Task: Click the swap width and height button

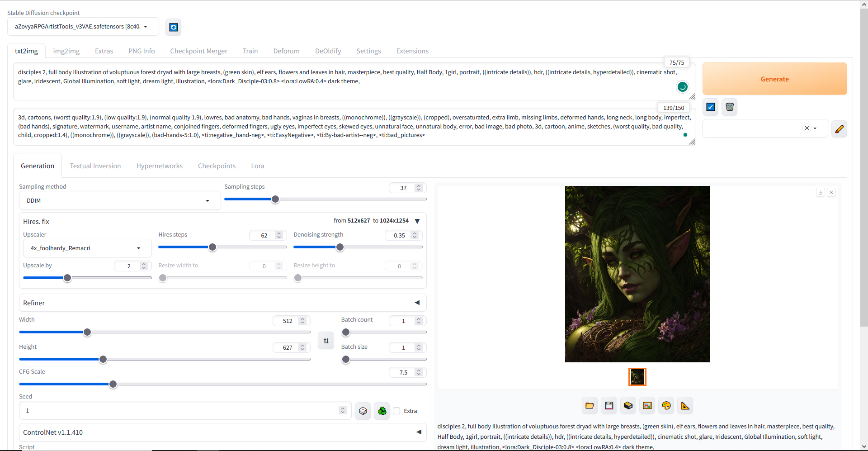Action: click(x=326, y=341)
